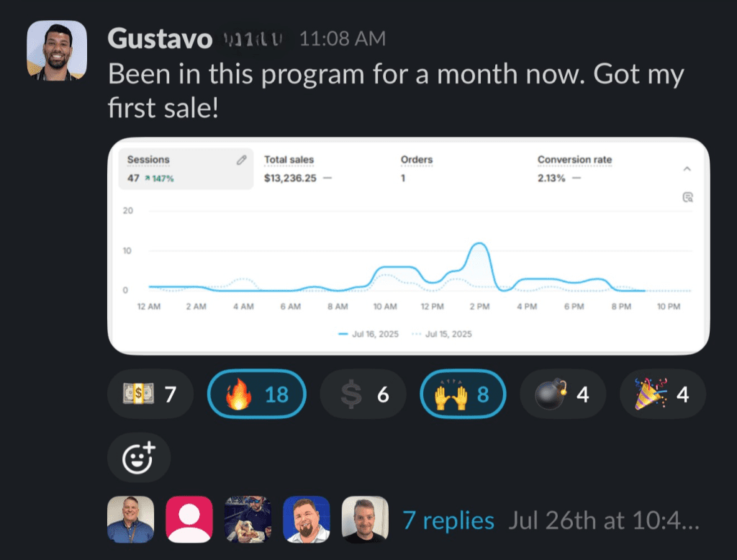The height and width of the screenshot is (560, 737).
Task: Click Gustavo's username
Action: coord(160,37)
